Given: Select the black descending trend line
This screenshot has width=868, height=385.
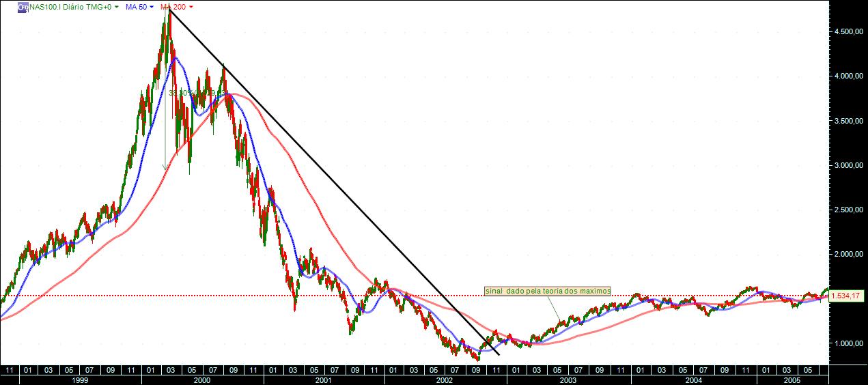Looking at the screenshot, I should point(335,183).
